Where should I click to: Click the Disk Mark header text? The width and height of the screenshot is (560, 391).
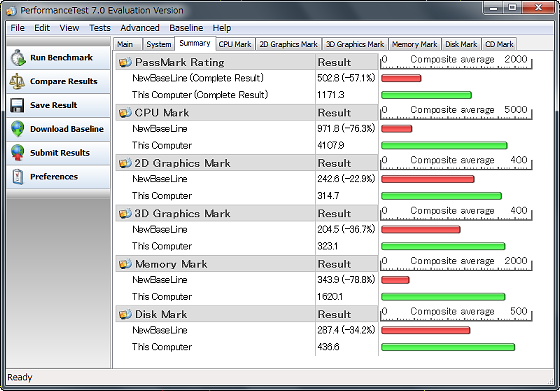click(x=161, y=314)
